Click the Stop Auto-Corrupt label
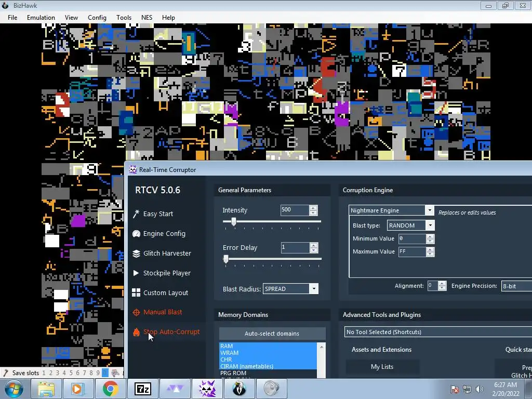The width and height of the screenshot is (532, 399). [171, 332]
